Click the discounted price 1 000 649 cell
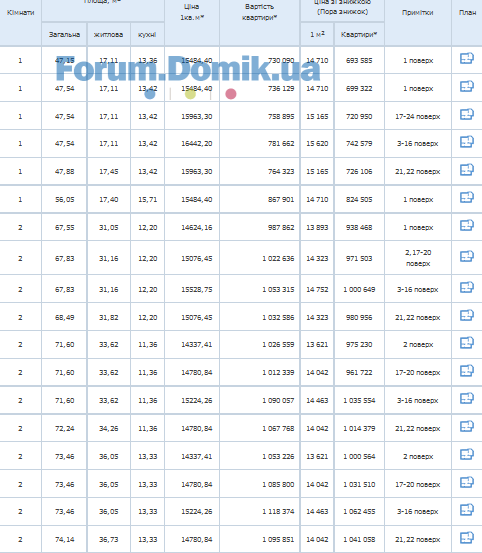Viewport: 482px width, 553px height. pyautogui.click(x=359, y=290)
